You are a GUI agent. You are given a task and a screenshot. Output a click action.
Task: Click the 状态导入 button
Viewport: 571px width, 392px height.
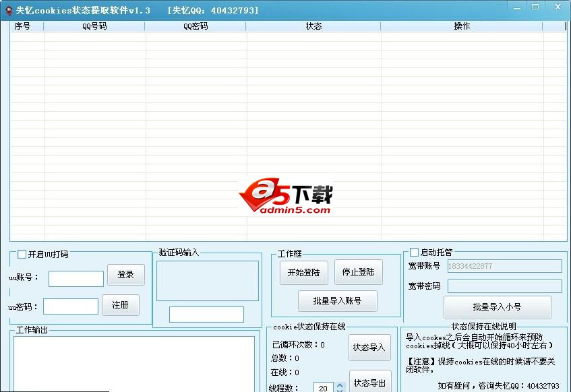click(369, 348)
